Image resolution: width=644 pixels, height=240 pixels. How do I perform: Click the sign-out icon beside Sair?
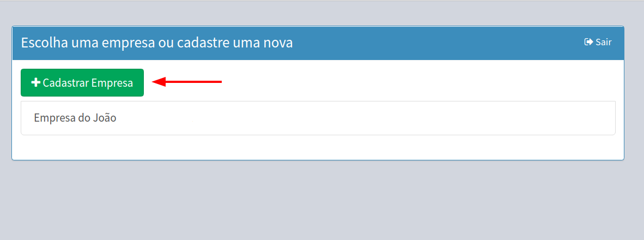coord(588,42)
